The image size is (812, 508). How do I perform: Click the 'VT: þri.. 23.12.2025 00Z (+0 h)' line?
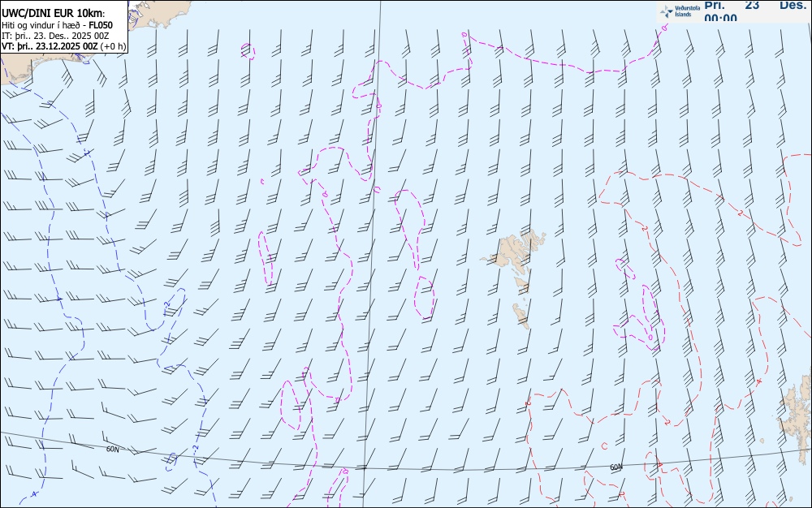(x=63, y=46)
